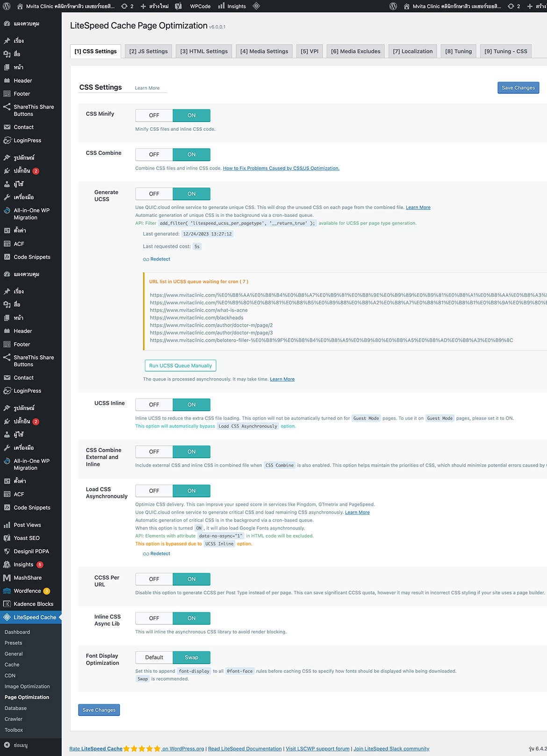Click the Yoast SEO sidebar icon
The height and width of the screenshot is (756, 547).
(x=7, y=538)
